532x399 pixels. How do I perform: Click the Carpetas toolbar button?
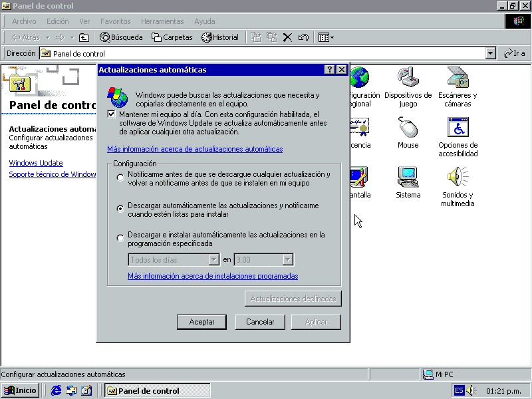172,37
